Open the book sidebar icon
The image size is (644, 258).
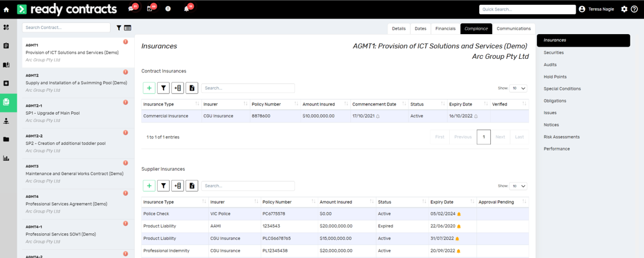(6, 65)
